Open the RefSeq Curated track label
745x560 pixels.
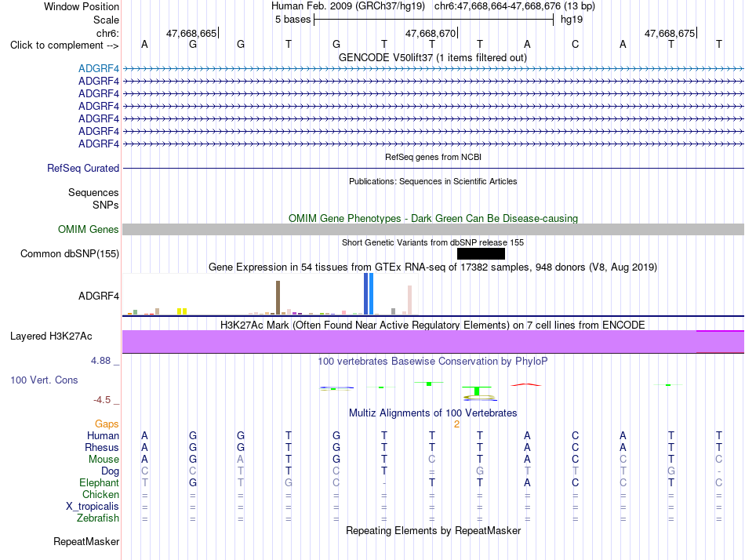83,169
